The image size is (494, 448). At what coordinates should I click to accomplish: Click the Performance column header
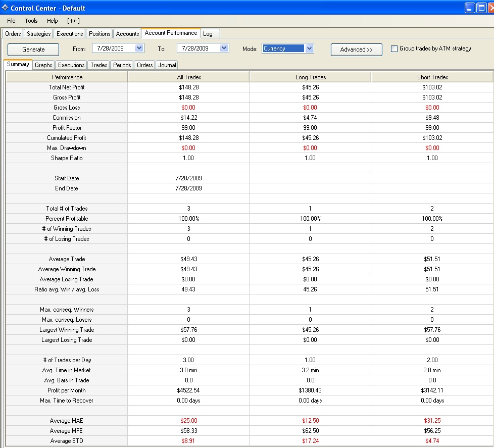click(67, 77)
